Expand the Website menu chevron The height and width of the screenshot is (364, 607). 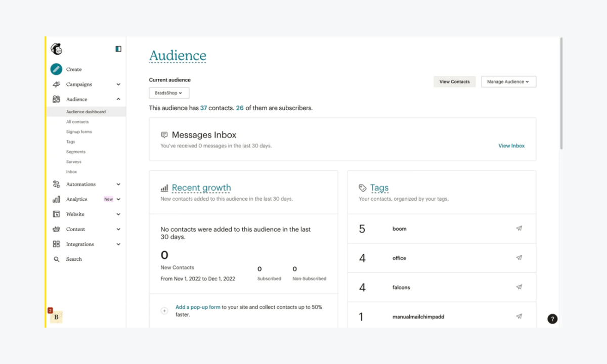118,214
